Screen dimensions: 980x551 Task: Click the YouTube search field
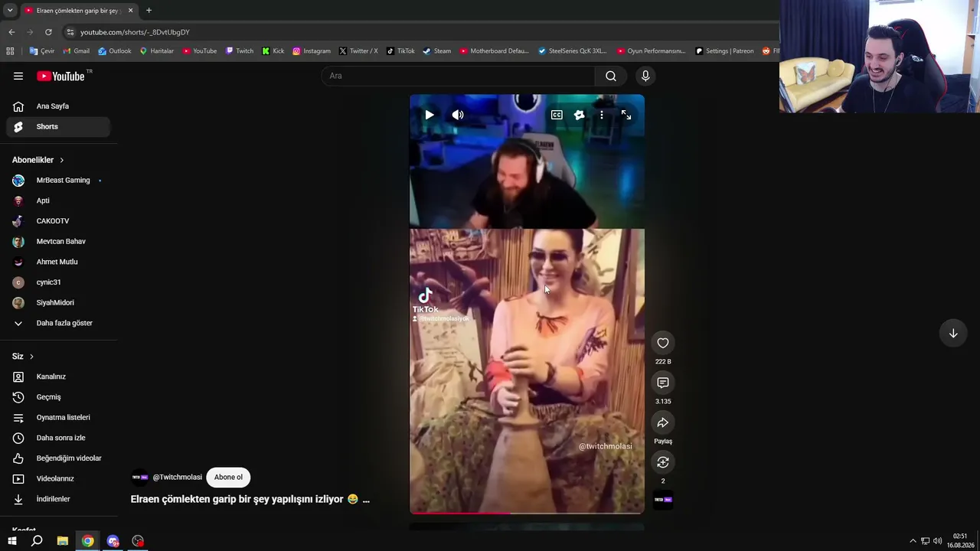click(459, 76)
